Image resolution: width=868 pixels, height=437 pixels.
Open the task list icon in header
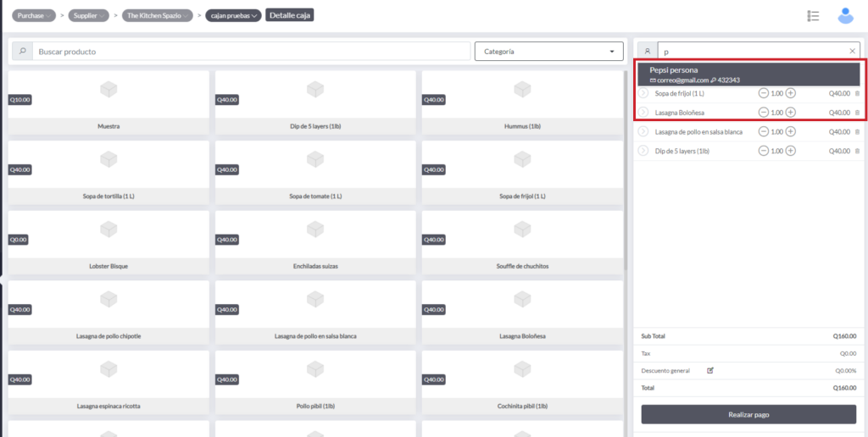[x=813, y=16]
